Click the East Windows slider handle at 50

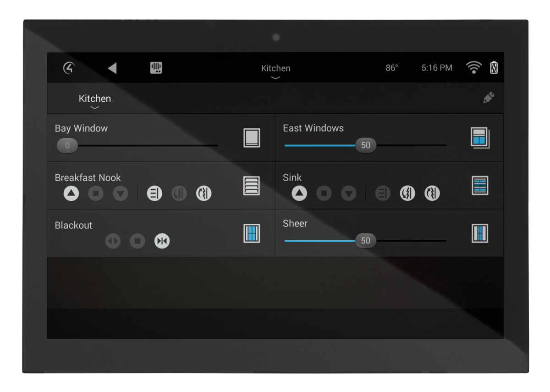(365, 145)
